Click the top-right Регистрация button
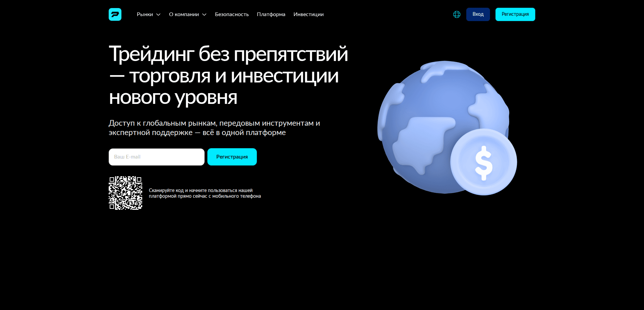 515,14
